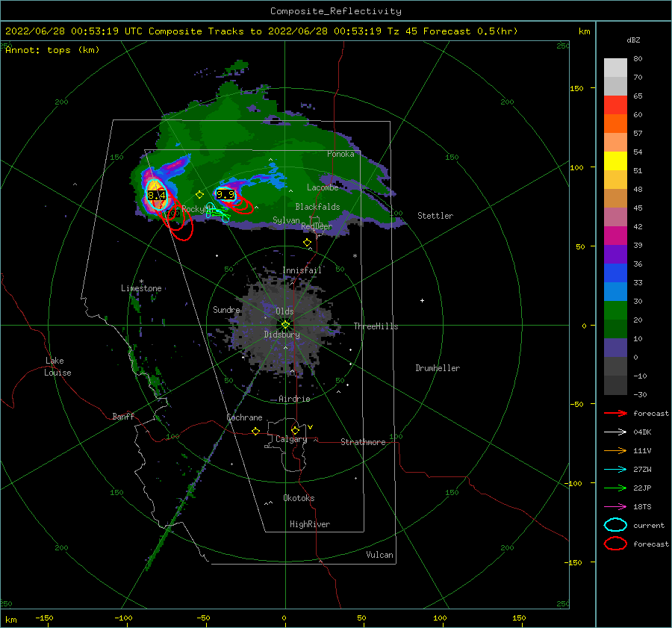Screen dimensions: 672x628
Task: Click the HighRiver city label
Action: pyautogui.click(x=310, y=524)
